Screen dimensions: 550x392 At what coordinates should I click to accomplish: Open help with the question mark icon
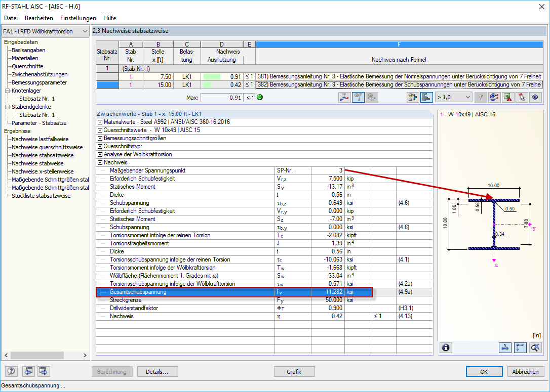click(x=12, y=371)
